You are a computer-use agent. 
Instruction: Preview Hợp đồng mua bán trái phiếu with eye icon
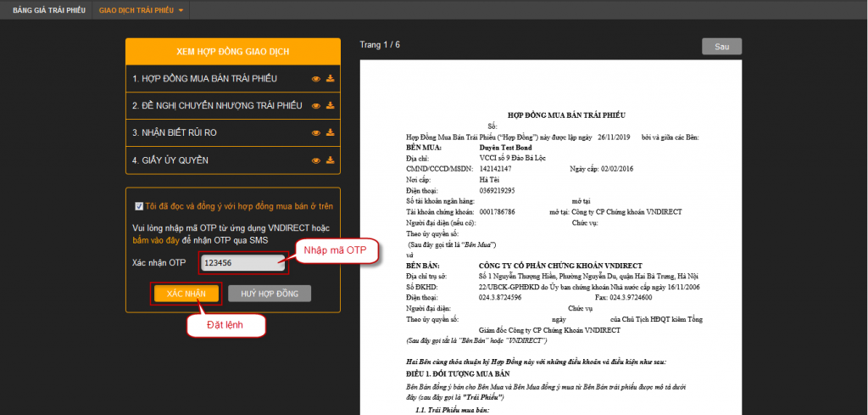click(316, 79)
